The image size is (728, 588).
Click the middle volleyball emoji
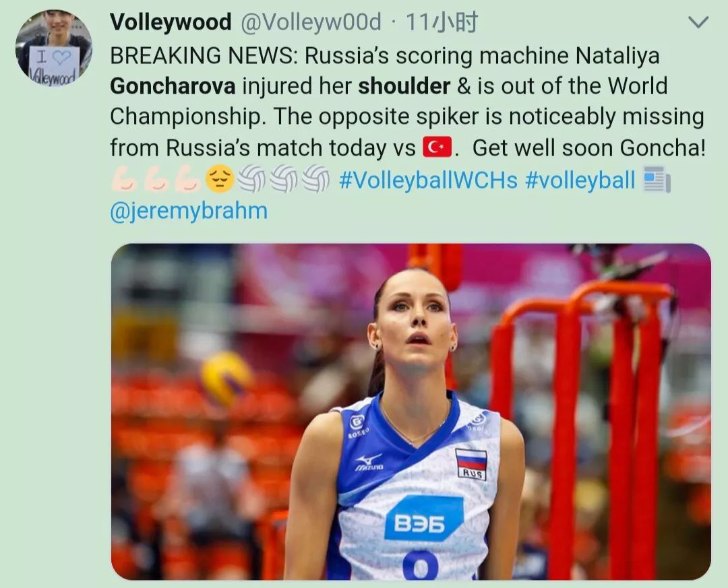pos(284,178)
